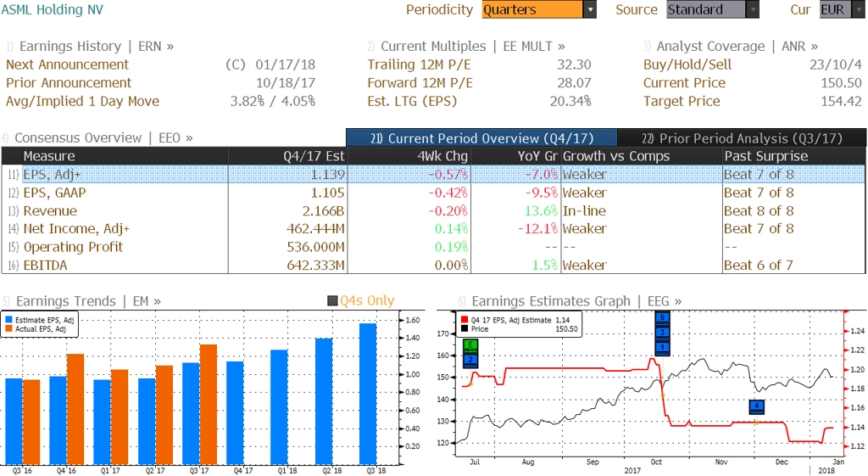Open Earnings Estimates Graph EEG link

576,301
